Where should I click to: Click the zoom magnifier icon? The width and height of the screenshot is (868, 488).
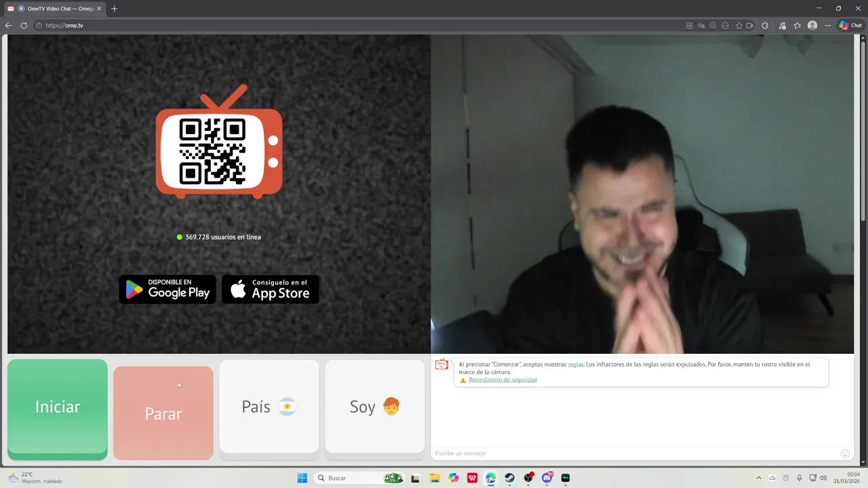click(713, 26)
